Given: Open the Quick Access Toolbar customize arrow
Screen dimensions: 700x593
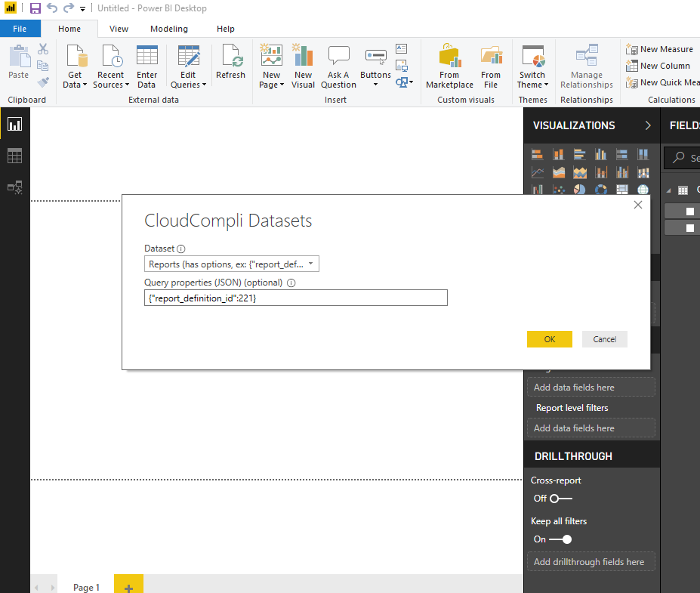Looking at the screenshot, I should coord(82,8).
